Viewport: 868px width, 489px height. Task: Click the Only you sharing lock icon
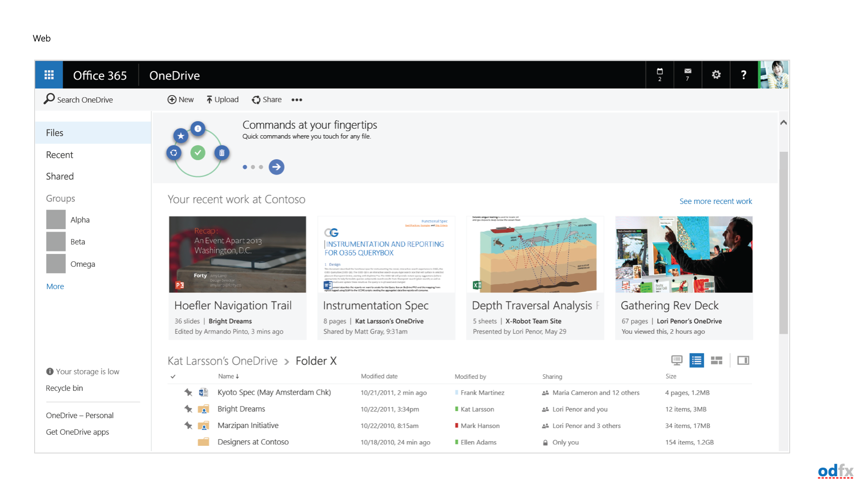click(x=545, y=443)
